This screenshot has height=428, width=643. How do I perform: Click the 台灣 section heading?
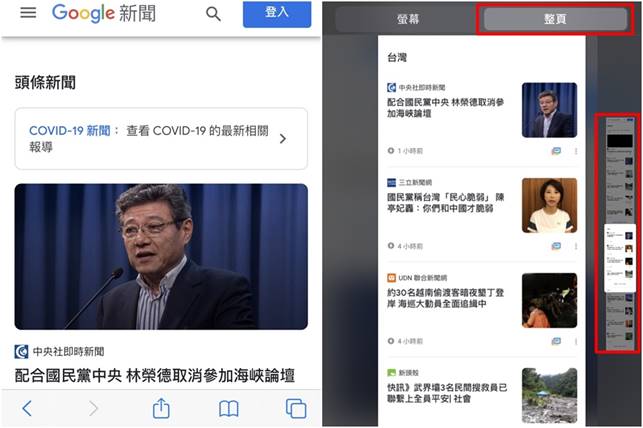point(397,57)
